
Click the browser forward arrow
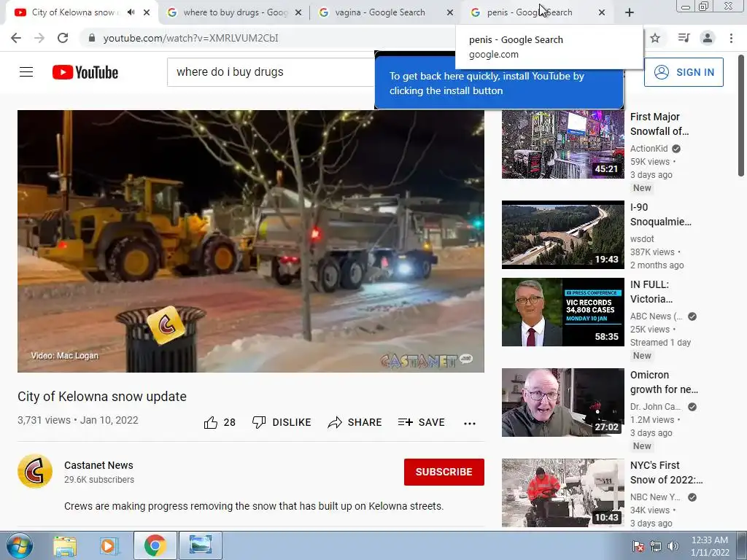tap(39, 38)
